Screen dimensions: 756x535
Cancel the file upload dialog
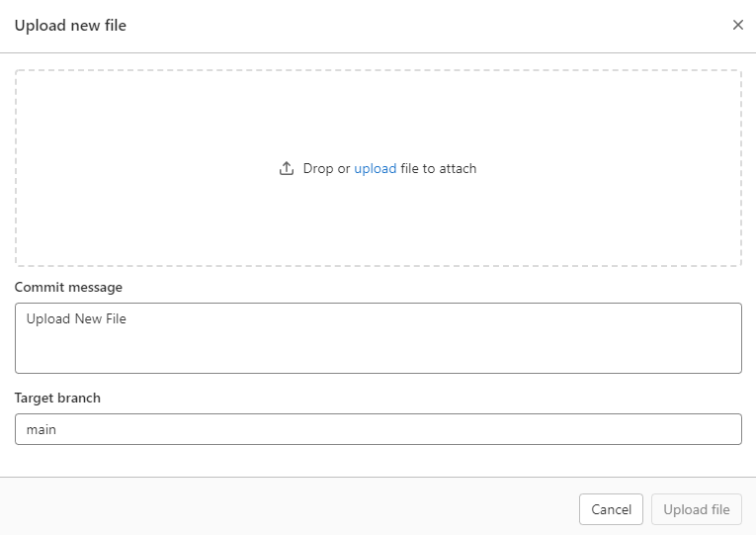tap(611, 509)
